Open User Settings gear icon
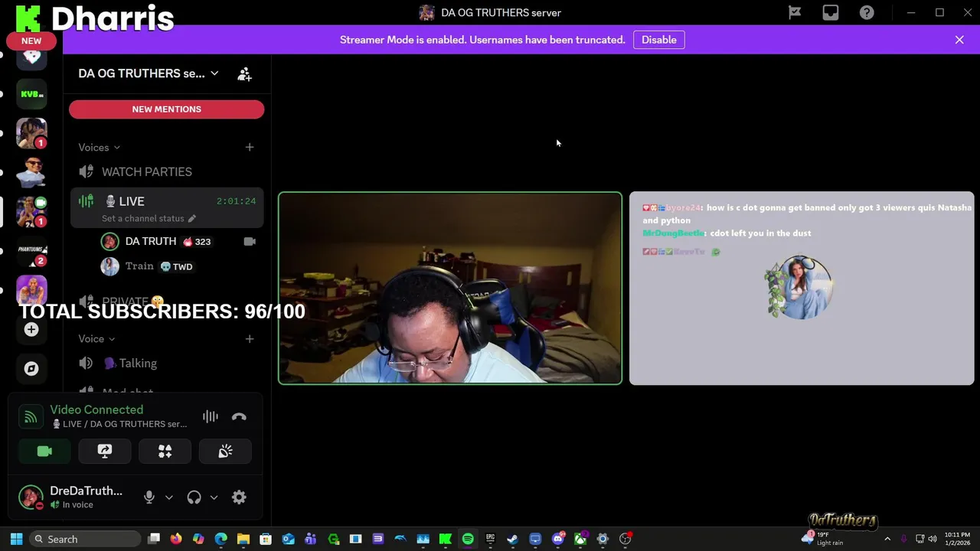This screenshot has height=551, width=980. coord(239,497)
